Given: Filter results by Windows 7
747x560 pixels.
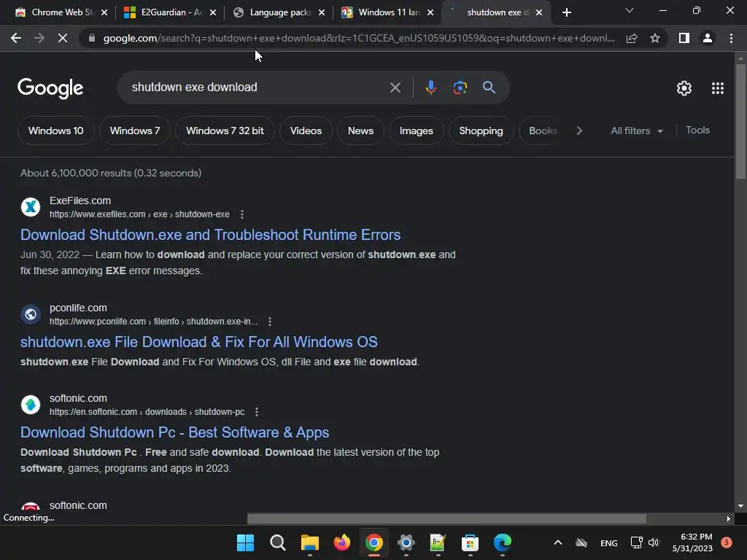Looking at the screenshot, I should [135, 131].
